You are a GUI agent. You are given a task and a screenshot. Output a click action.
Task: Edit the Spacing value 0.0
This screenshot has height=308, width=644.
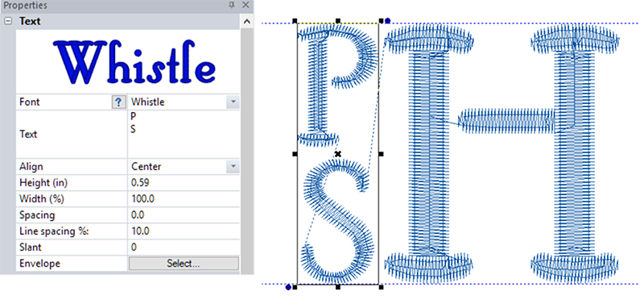[x=184, y=214]
